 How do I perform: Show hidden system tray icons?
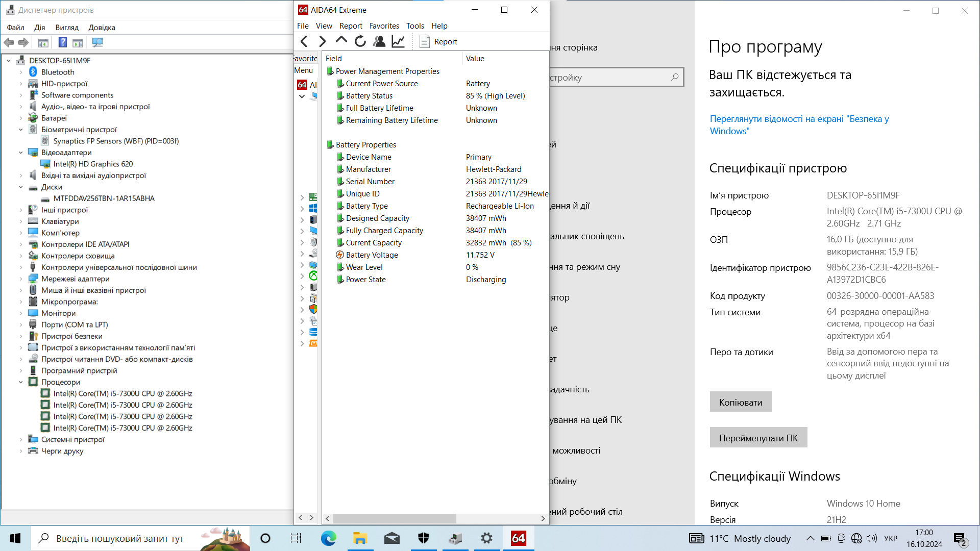(x=810, y=538)
